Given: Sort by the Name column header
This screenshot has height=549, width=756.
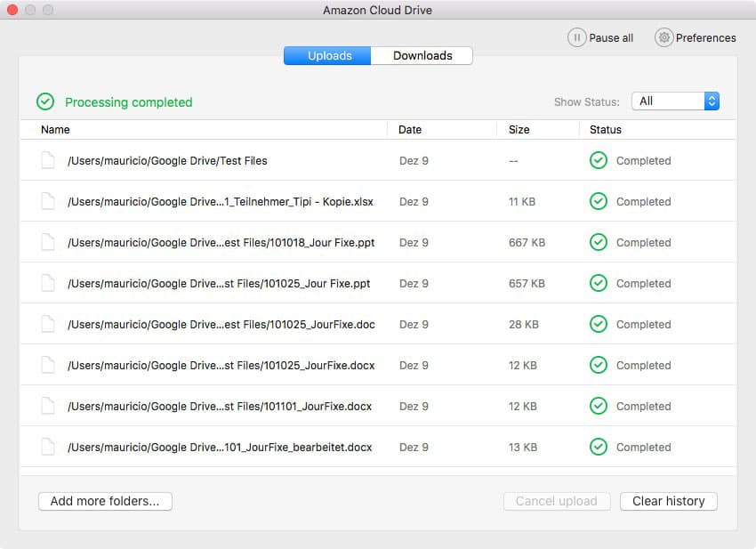Looking at the screenshot, I should pyautogui.click(x=55, y=130).
